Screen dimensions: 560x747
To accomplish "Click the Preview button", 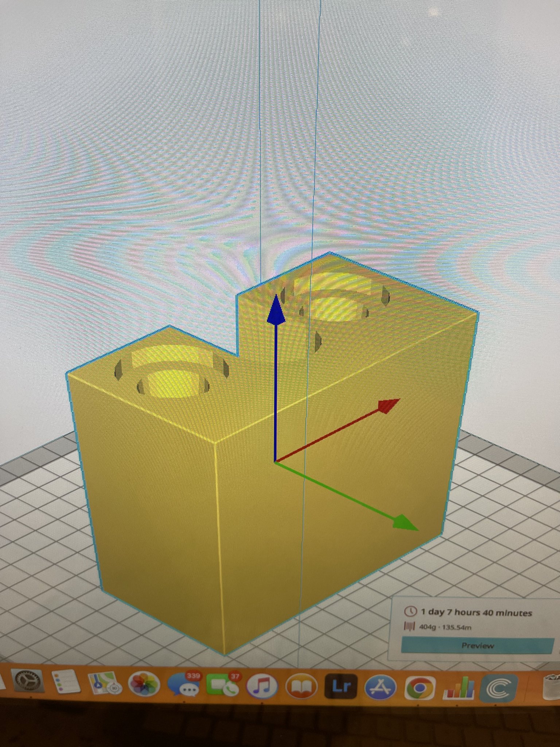I will tap(477, 646).
